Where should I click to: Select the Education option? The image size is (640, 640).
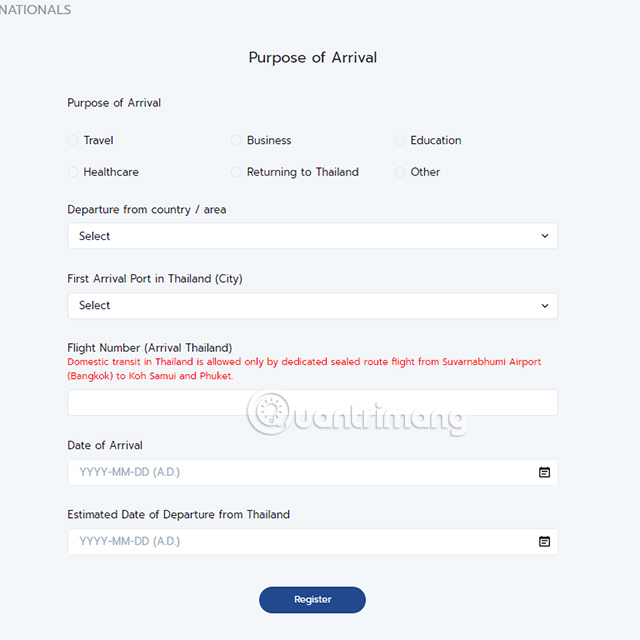click(x=400, y=141)
